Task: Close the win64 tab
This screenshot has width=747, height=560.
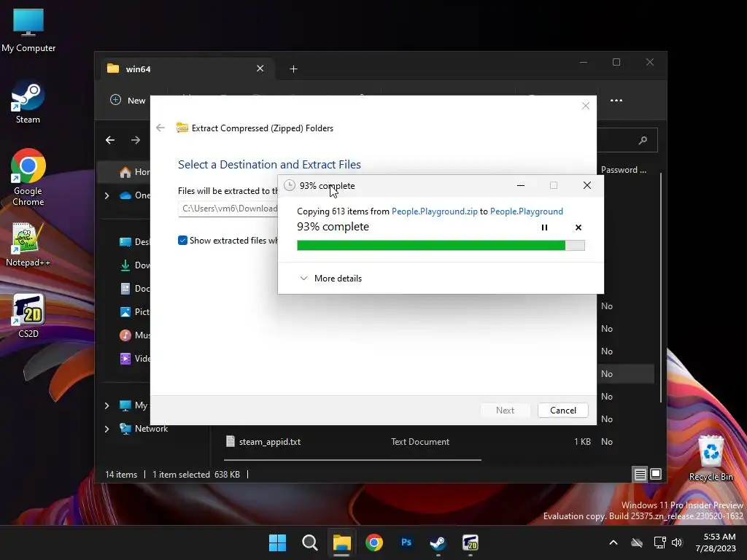Action: [260, 69]
